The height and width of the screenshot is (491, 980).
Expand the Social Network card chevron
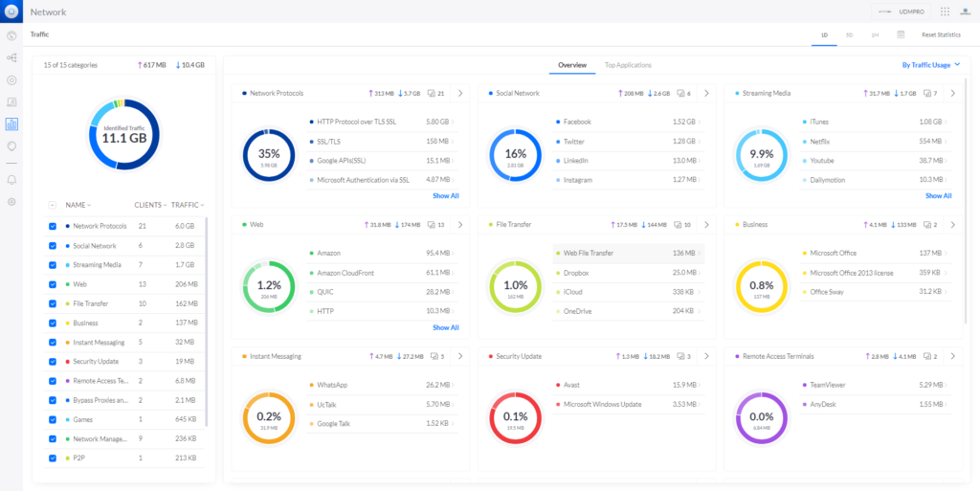pyautogui.click(x=706, y=94)
